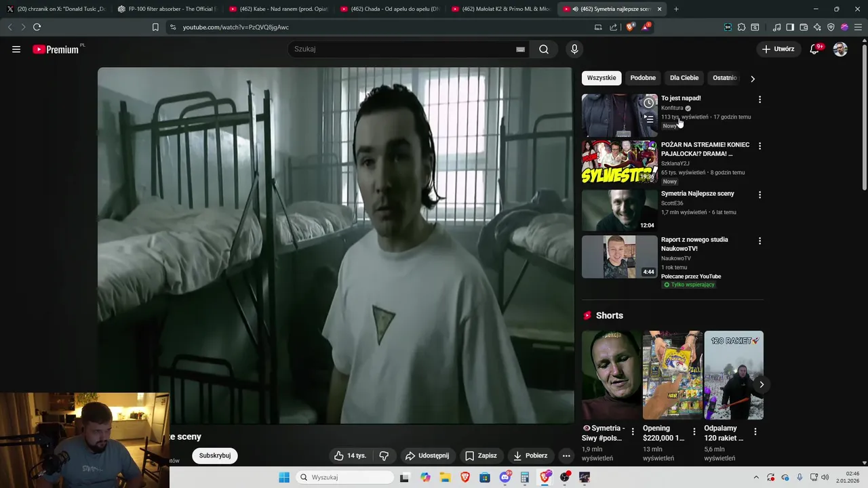Visit the Konfitura channel link
Image resolution: width=868 pixels, height=488 pixels.
[672, 108]
